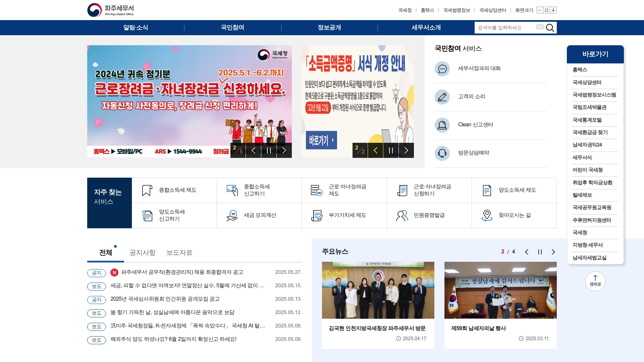This screenshot has height=362, width=644.
Task: Show previous slide in main banner
Action: click(254, 150)
